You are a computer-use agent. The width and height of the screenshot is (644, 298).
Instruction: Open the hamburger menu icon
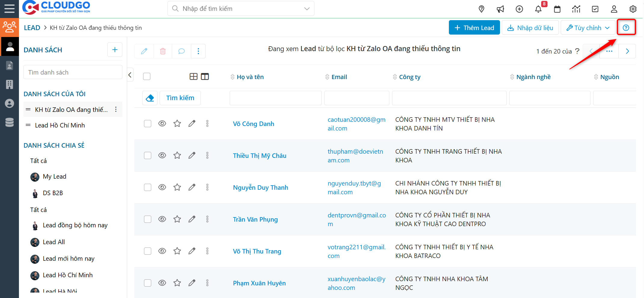click(x=9, y=9)
